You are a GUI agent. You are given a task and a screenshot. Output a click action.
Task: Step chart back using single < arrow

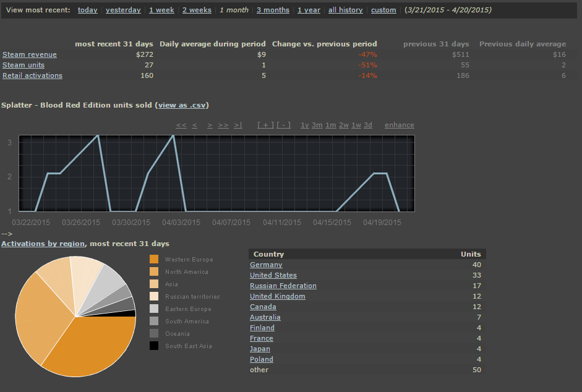195,125
